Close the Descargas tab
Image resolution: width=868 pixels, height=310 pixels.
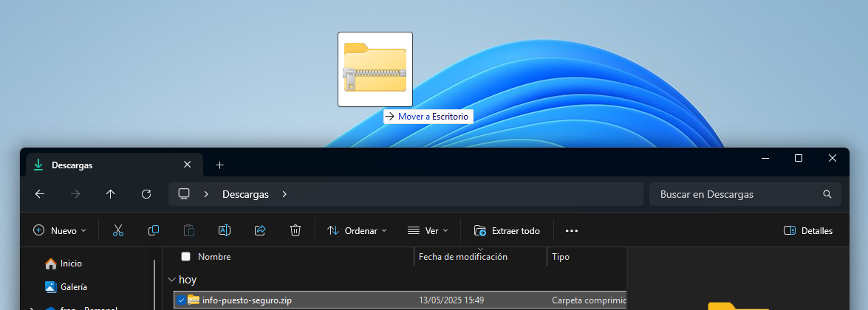(x=187, y=165)
